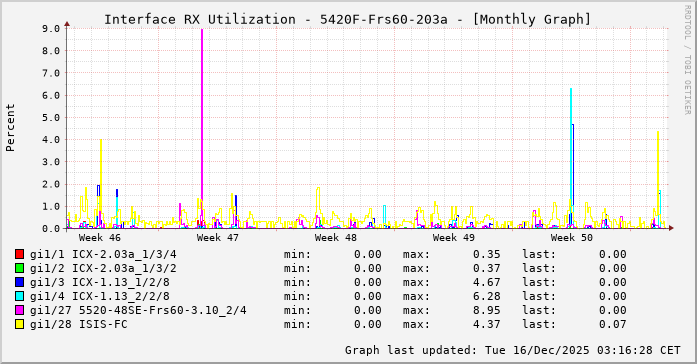This screenshot has height=364, width=697.
Task: Click the 'gi1/2 ICX-2.03a_1/3/2' legend label
Action: click(103, 268)
